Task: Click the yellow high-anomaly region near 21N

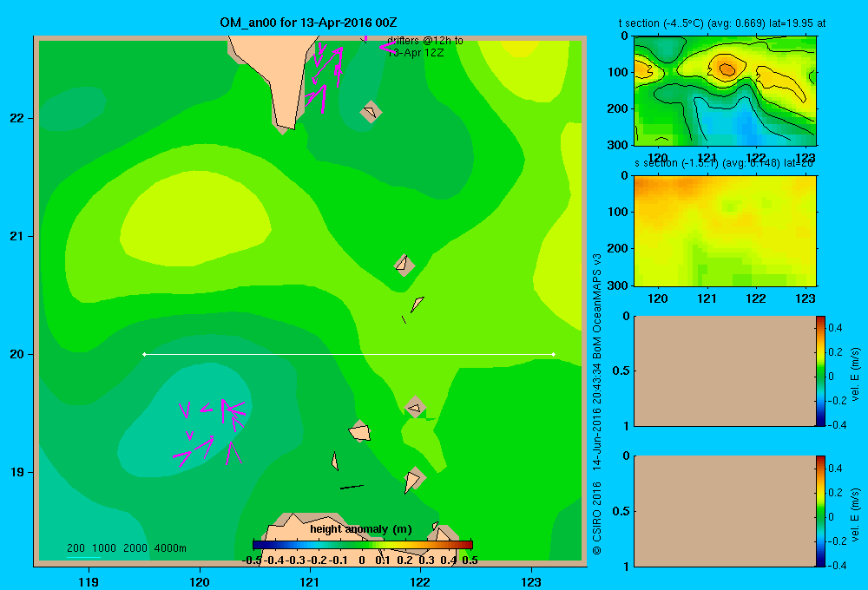Action: coord(194,219)
